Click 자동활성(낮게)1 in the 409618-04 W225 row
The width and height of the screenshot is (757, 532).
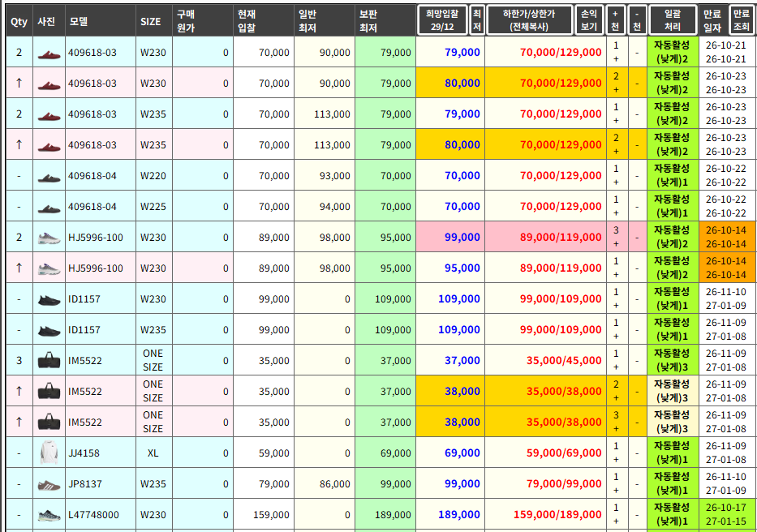click(672, 207)
